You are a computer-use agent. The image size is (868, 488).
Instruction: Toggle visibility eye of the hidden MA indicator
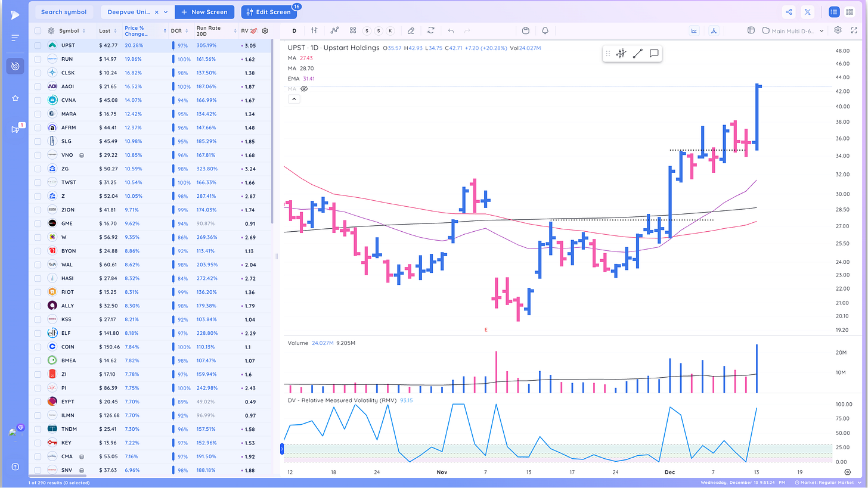(x=303, y=89)
